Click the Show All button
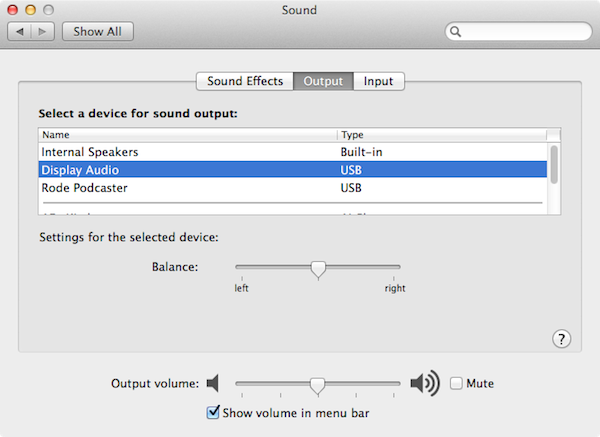The width and height of the screenshot is (600, 437). coord(98,31)
